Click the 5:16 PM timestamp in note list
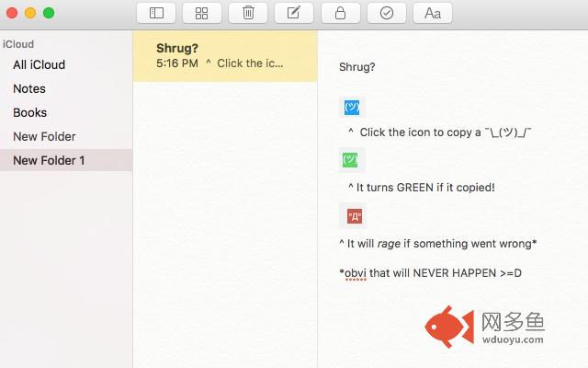The height and width of the screenshot is (368, 588). [177, 63]
